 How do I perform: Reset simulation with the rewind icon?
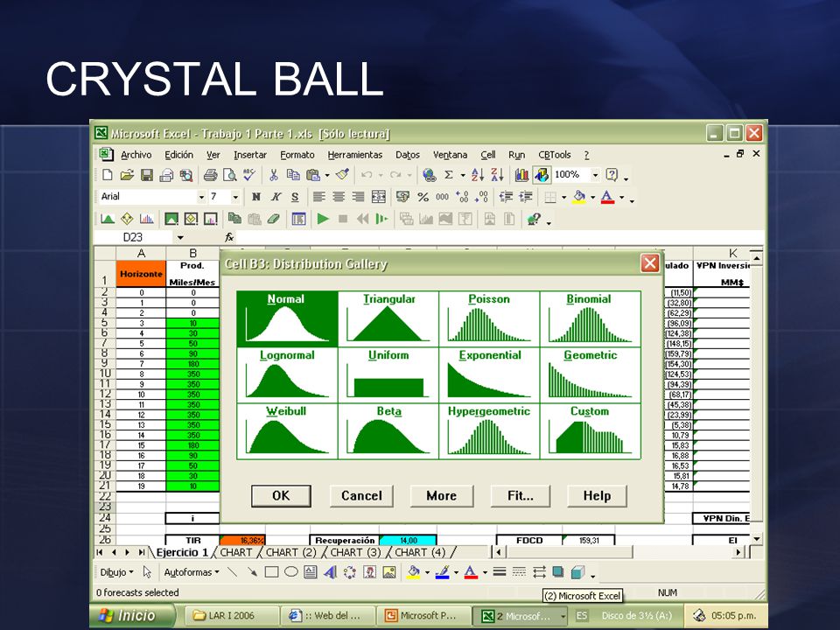tap(362, 219)
